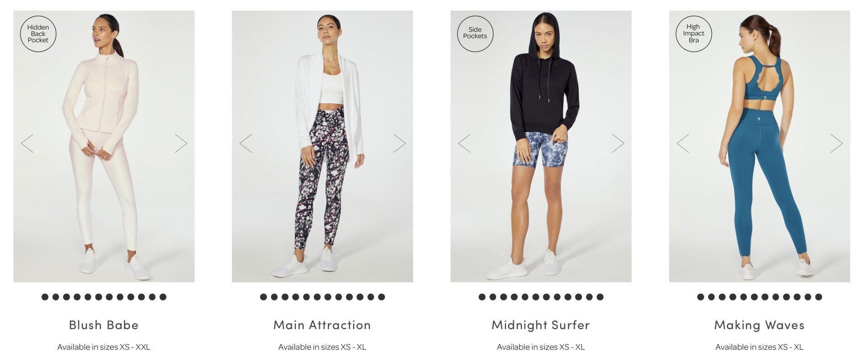Viewport: 868px width, 356px height.
Task: Click the Side Pockets badge
Action: point(475,34)
